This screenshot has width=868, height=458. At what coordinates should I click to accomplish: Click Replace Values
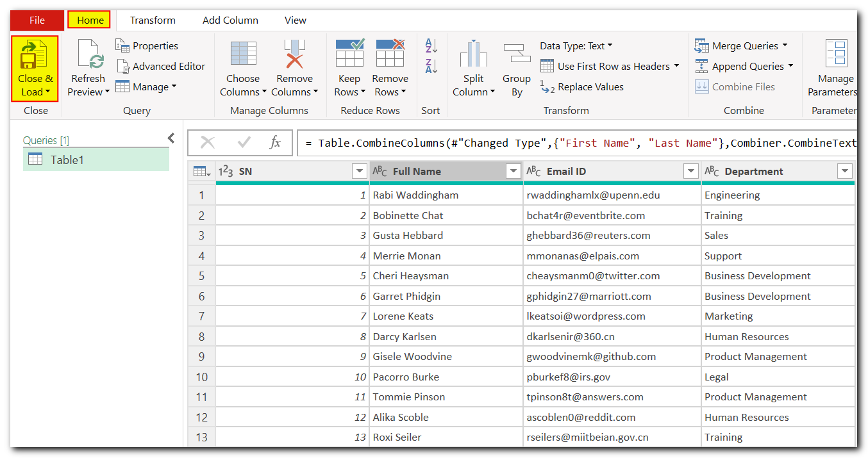tap(581, 86)
